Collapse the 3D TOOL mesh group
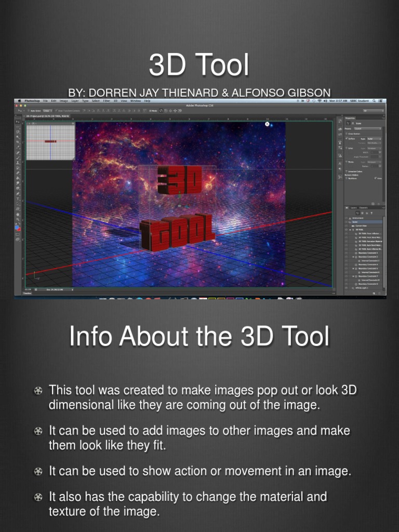The image size is (399, 532). pos(350,230)
